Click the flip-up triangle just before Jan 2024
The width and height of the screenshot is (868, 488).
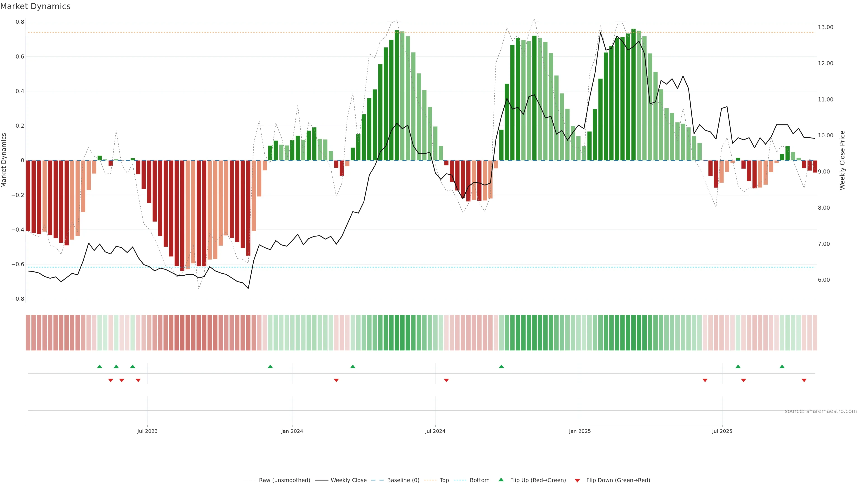(270, 366)
